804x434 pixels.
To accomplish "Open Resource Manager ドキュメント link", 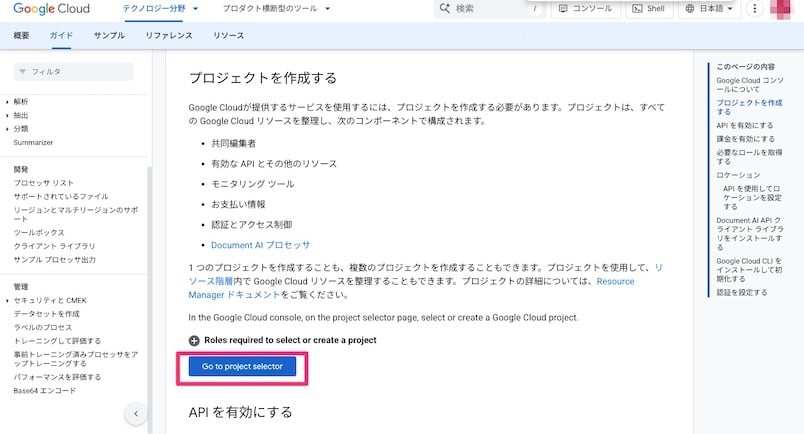I will pos(411,288).
